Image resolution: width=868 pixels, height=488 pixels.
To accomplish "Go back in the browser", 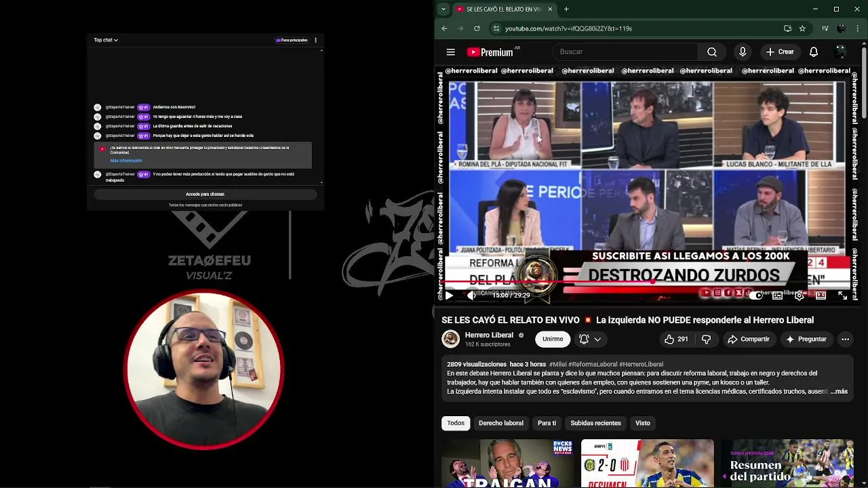I will [x=444, y=28].
